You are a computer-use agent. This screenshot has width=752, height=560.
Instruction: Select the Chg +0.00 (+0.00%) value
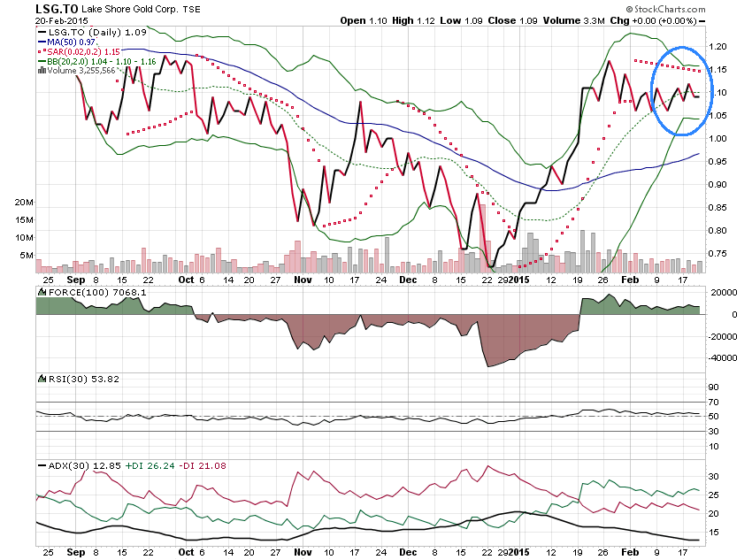654,20
